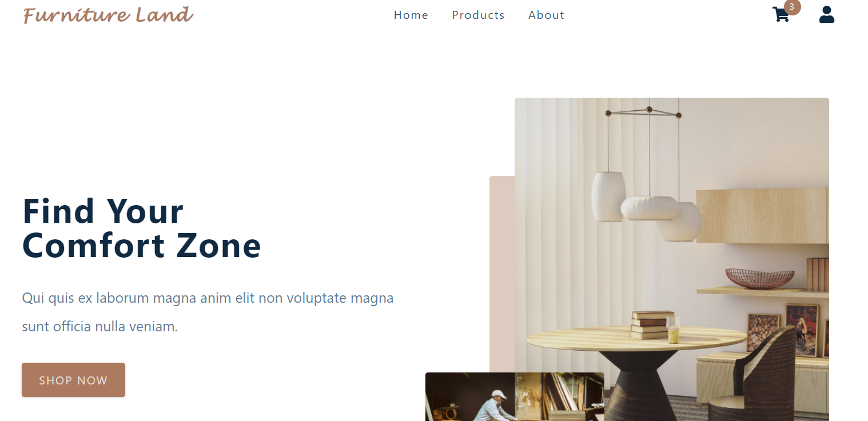The width and height of the screenshot is (868, 421).
Task: Click the Find Your Comfort Zone heading
Action: pyautogui.click(x=142, y=228)
